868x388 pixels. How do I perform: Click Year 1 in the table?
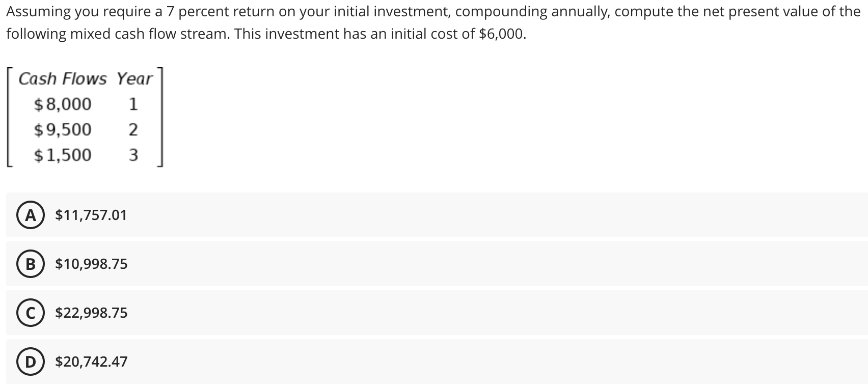(133, 103)
